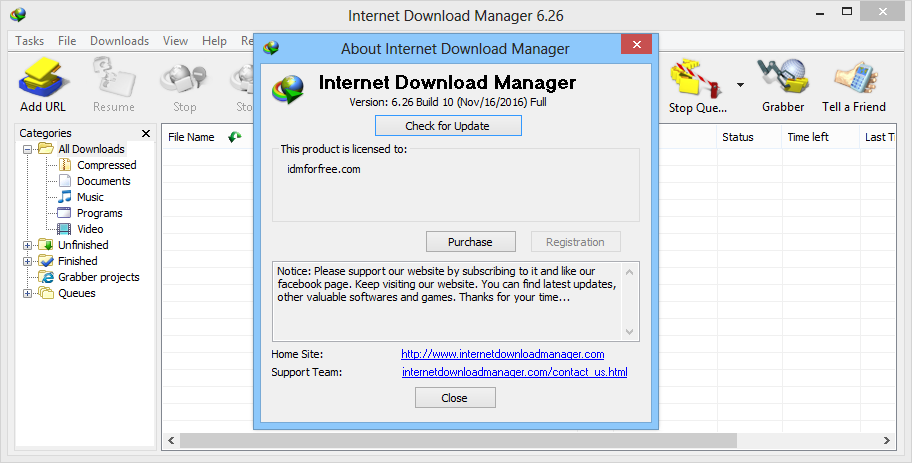Click the horizontal scrollbar right arrow
The height and width of the screenshot is (463, 912).
point(886,440)
